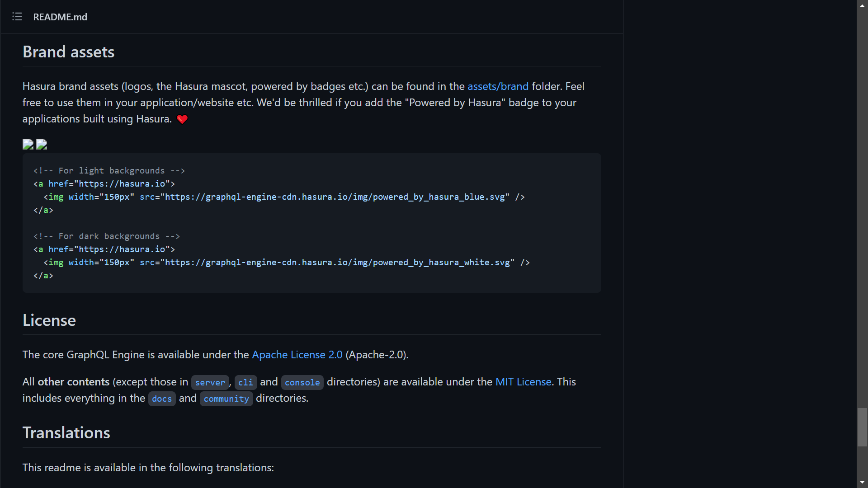Viewport: 868px width, 488px height.
Task: Select the cli inline code label
Action: click(x=245, y=382)
